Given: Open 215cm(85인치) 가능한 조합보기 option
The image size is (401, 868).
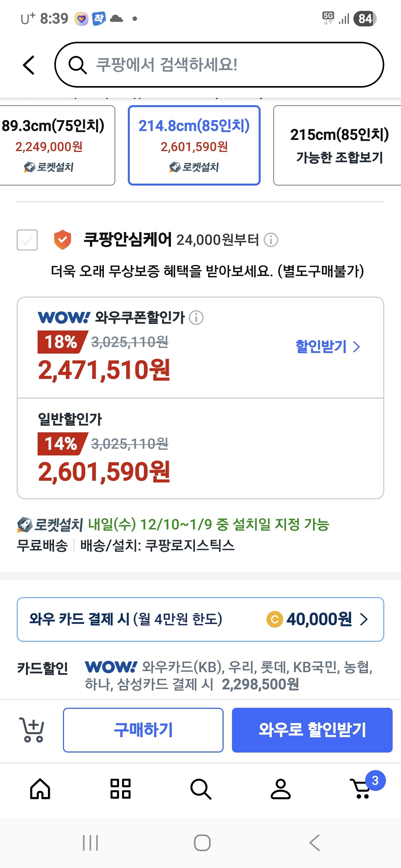Looking at the screenshot, I should pyautogui.click(x=337, y=145).
